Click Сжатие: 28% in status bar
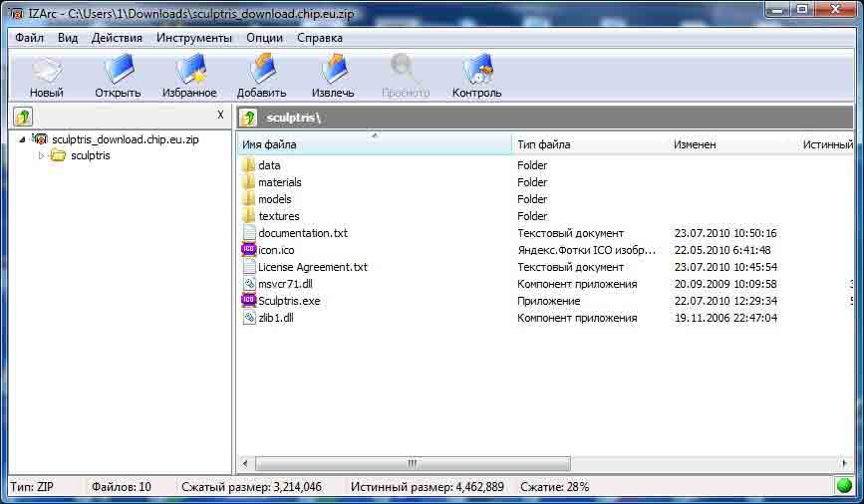Image resolution: width=864 pixels, height=504 pixels. pyautogui.click(x=555, y=487)
